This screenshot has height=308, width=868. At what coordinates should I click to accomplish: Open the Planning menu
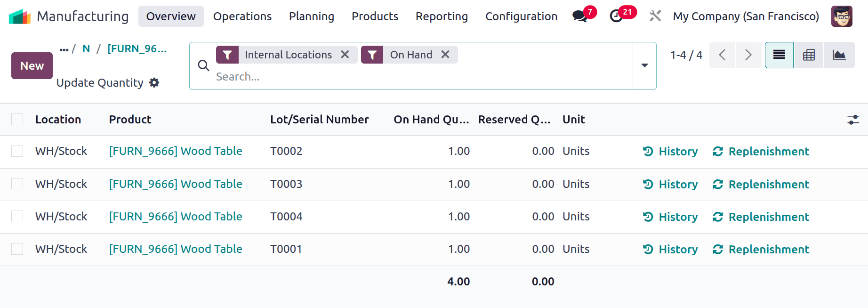(x=312, y=16)
